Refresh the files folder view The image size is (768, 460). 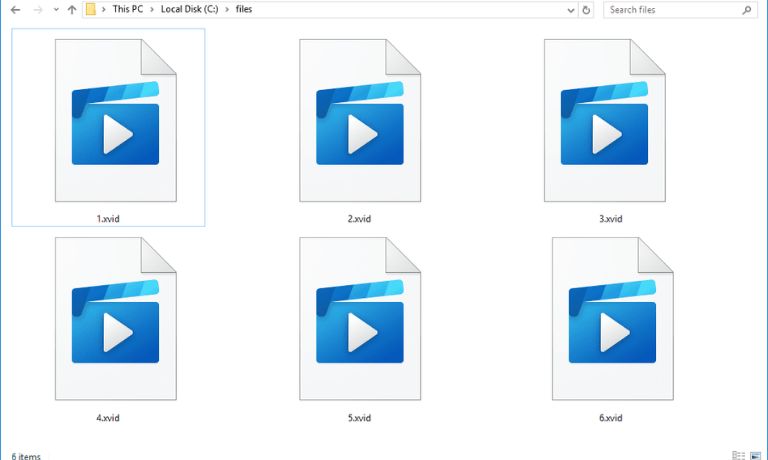tap(586, 10)
